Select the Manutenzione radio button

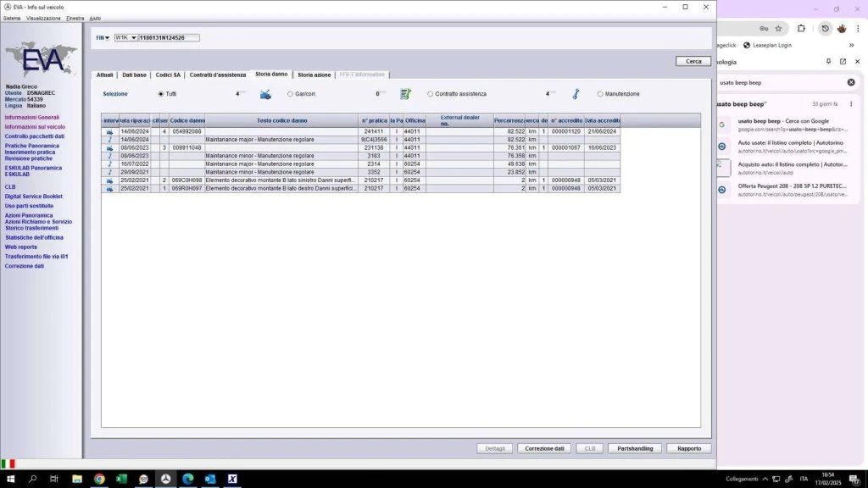pos(600,94)
